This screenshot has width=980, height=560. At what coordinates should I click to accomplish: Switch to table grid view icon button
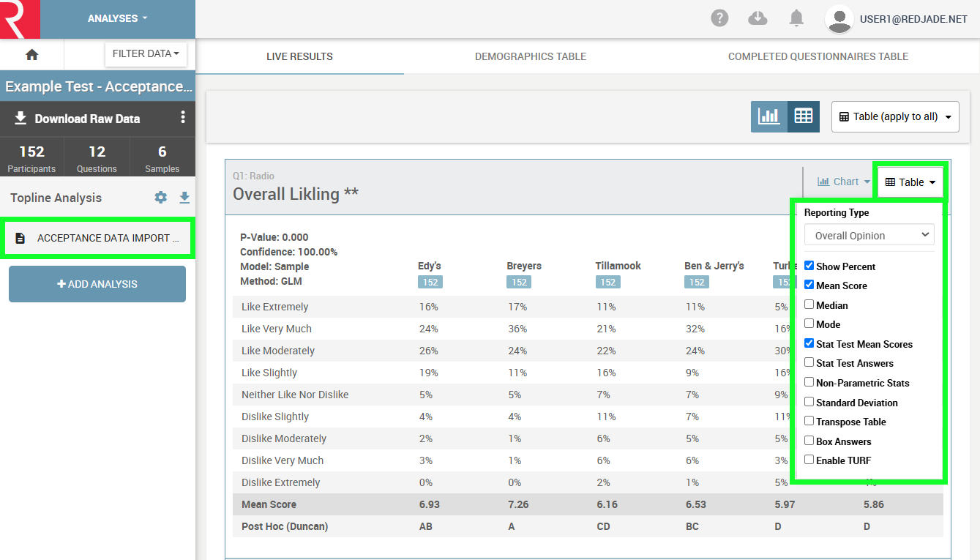[804, 116]
